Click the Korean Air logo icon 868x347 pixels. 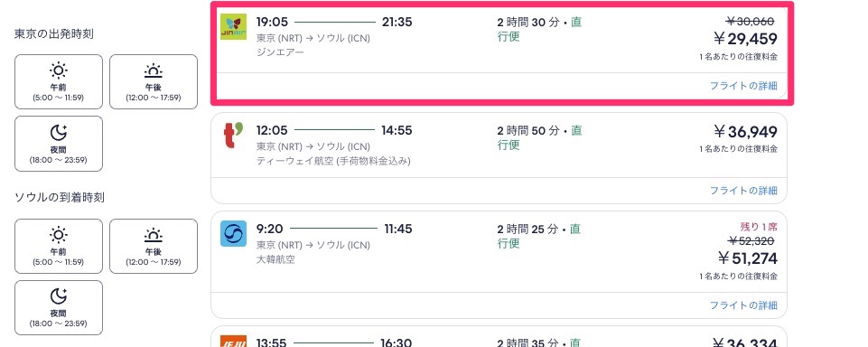pos(233,233)
